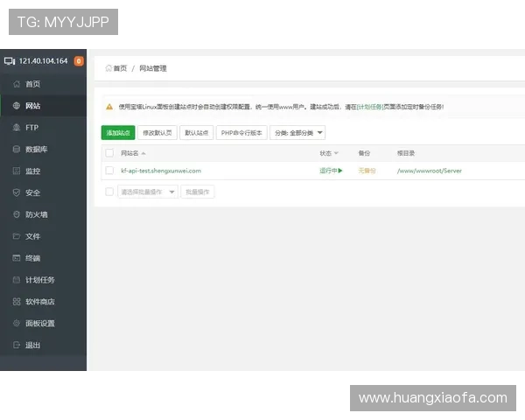This screenshot has height=420, width=525.
Task: Click the 默认站点 button
Action: (197, 133)
